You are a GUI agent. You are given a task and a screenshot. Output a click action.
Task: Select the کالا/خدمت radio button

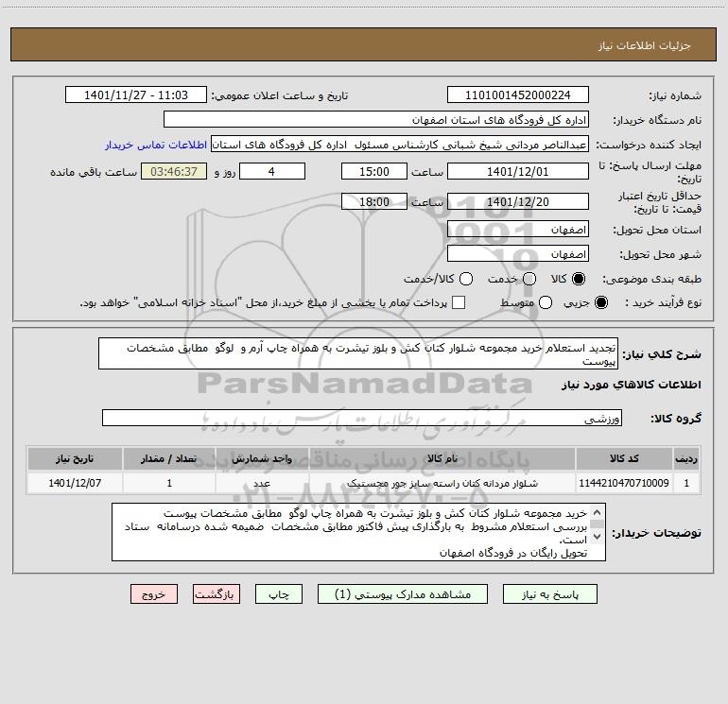[466, 279]
